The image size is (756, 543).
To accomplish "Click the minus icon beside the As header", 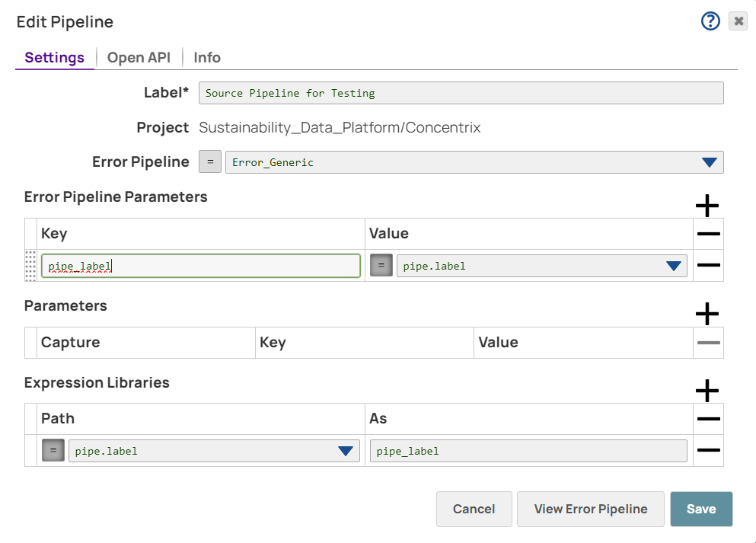I will coord(707,419).
